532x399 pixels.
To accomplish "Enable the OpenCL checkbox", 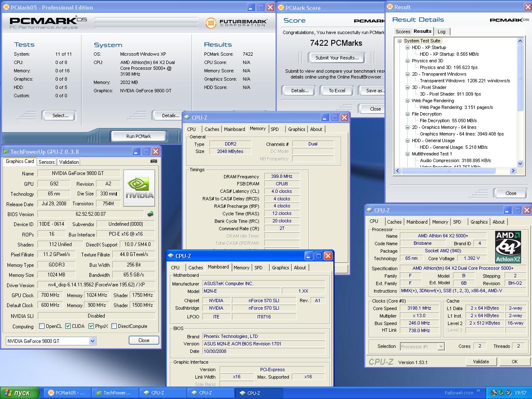I will point(42,326).
